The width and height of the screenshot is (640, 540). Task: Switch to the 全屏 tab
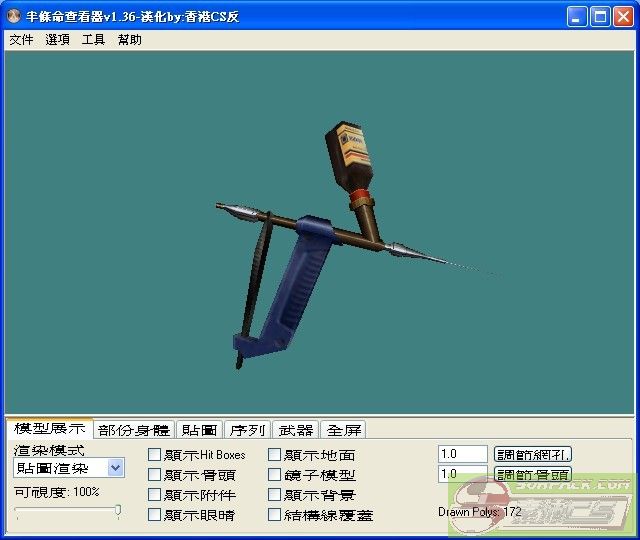[x=344, y=430]
